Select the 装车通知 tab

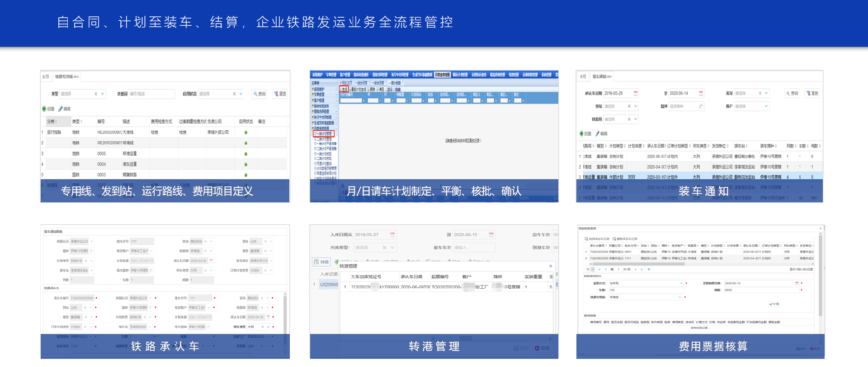(600, 76)
